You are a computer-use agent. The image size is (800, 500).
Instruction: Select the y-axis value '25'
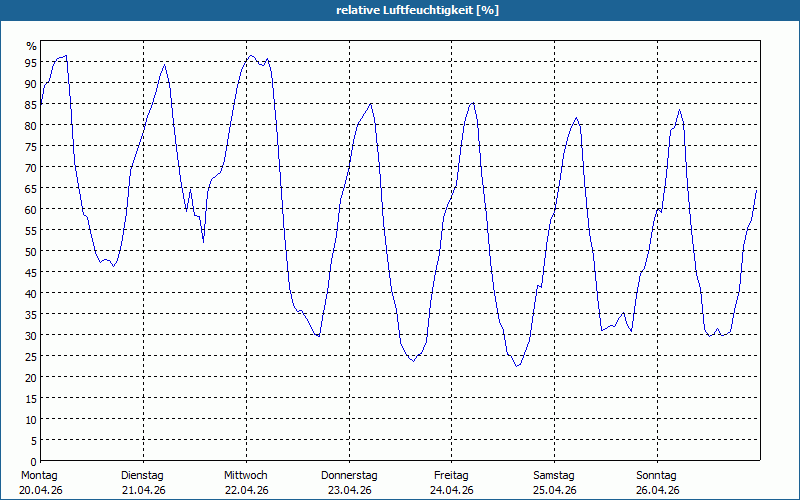31,357
